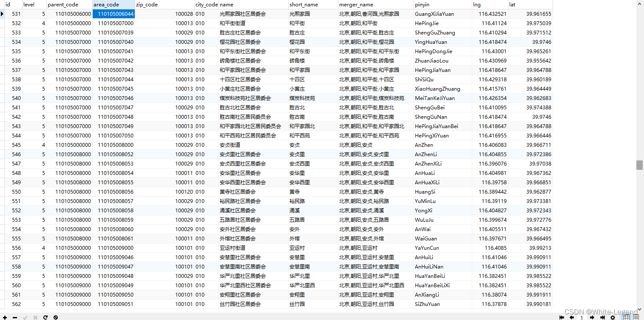Click the lat column header

pyautogui.click(x=531, y=5)
